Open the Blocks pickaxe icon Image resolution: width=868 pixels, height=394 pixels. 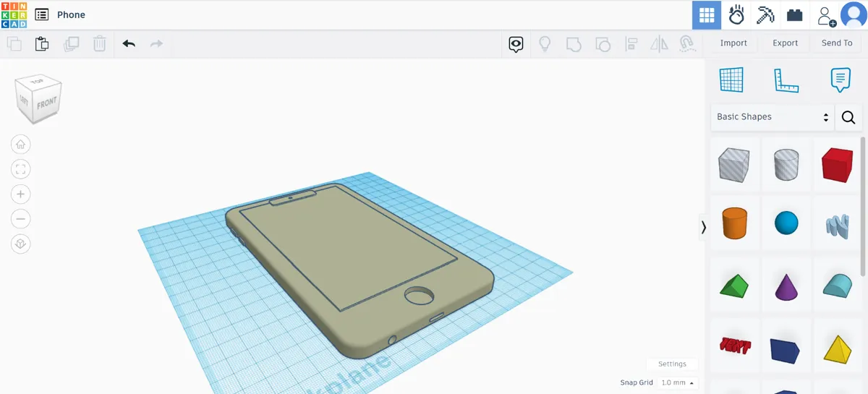click(766, 15)
